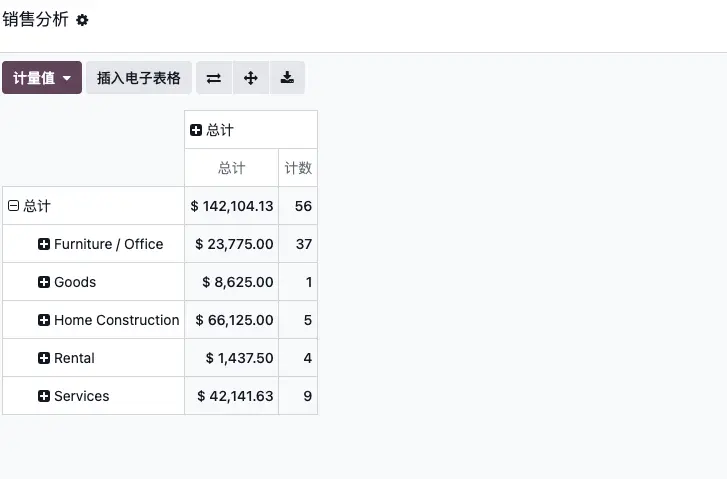Viewport: 727px width, 479px height.
Task: Click the Furniture count cell showing 37
Action: (298, 244)
